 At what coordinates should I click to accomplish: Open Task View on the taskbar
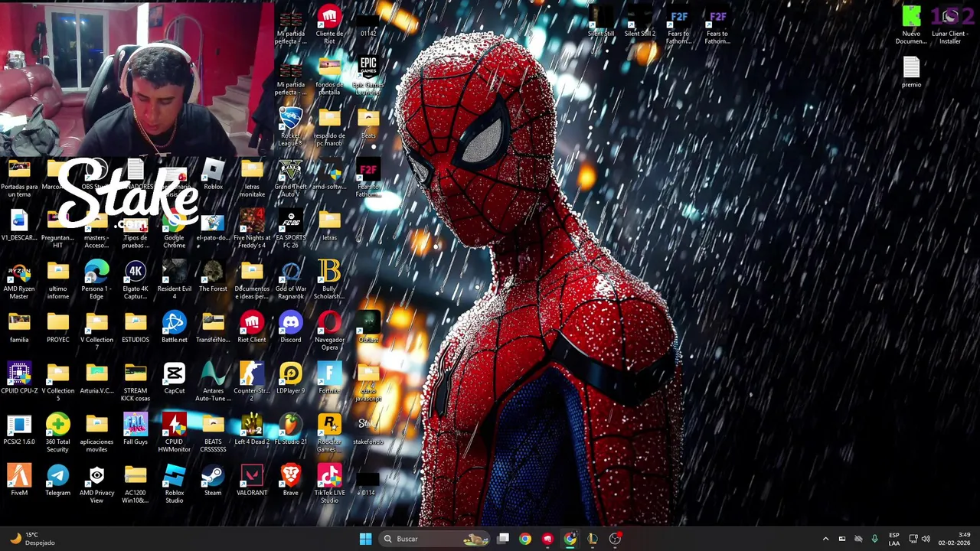(x=503, y=539)
